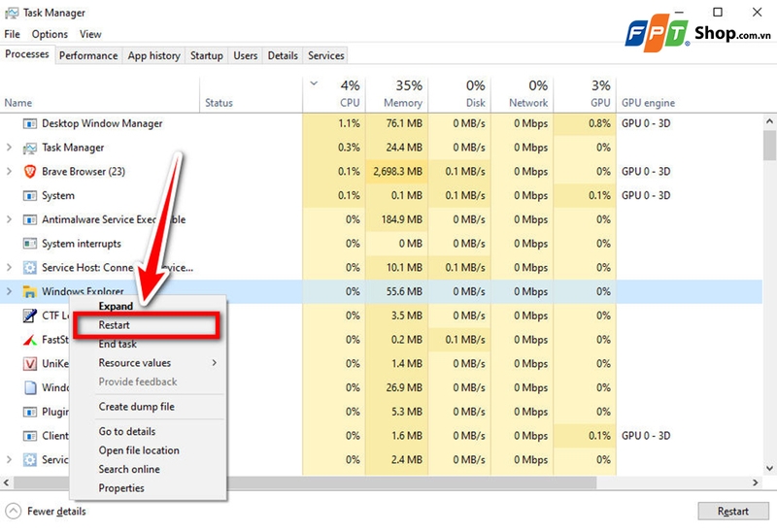Switch to the Details tab

pyautogui.click(x=283, y=55)
